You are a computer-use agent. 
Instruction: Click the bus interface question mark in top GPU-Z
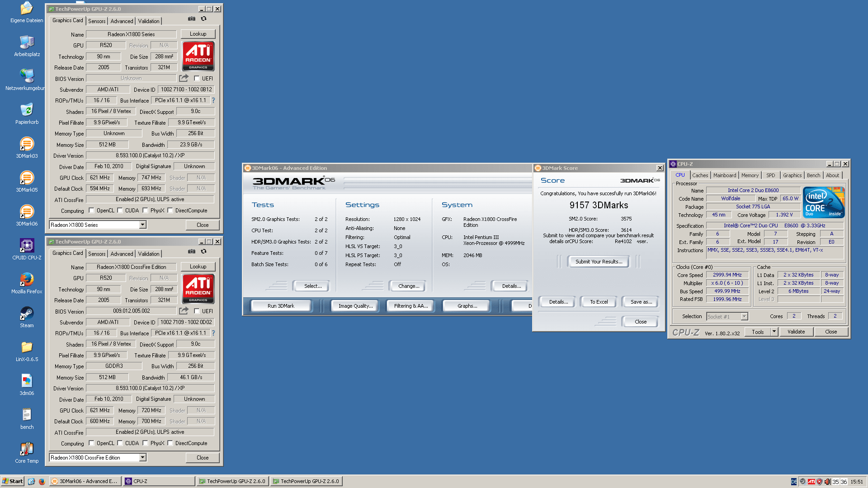(213, 100)
